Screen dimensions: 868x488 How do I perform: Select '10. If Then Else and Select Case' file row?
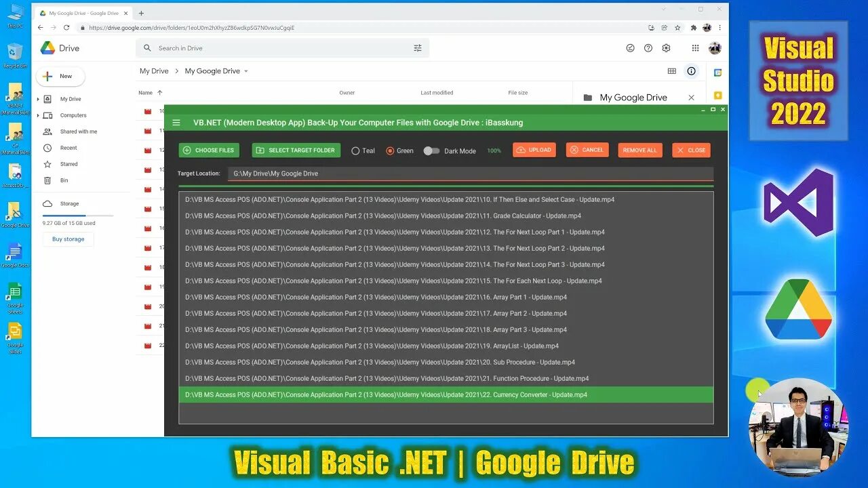[446, 200]
